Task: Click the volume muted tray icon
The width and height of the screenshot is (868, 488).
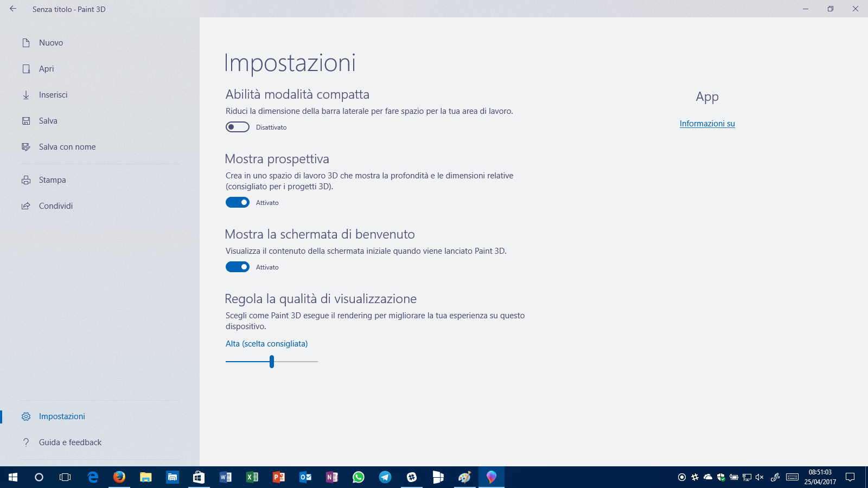Action: 759,477
